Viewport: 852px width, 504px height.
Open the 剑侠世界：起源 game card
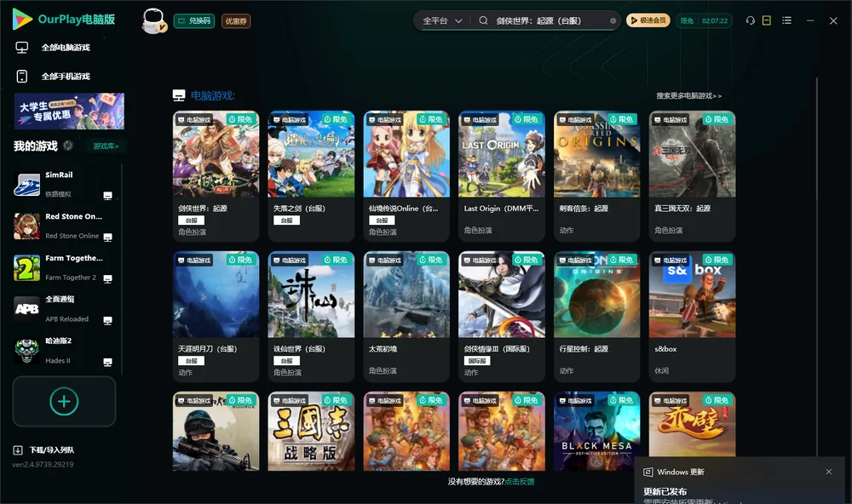click(x=216, y=176)
